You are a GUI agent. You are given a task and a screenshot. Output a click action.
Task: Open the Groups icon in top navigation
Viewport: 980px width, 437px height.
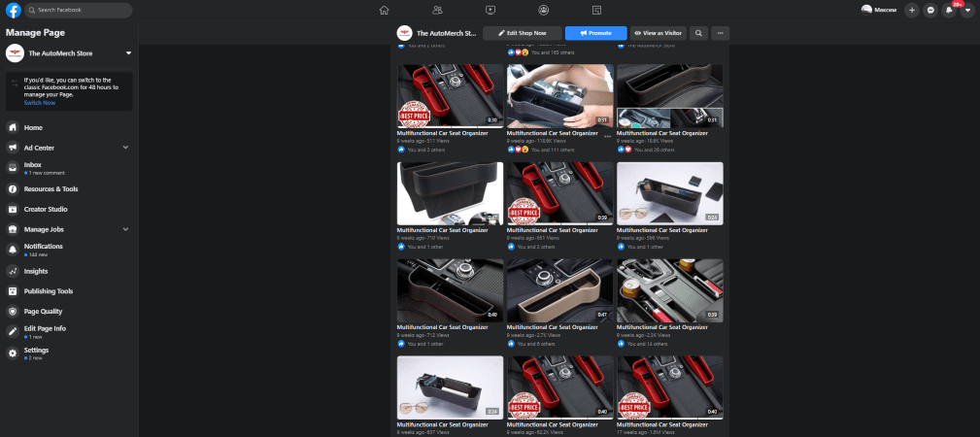point(543,10)
